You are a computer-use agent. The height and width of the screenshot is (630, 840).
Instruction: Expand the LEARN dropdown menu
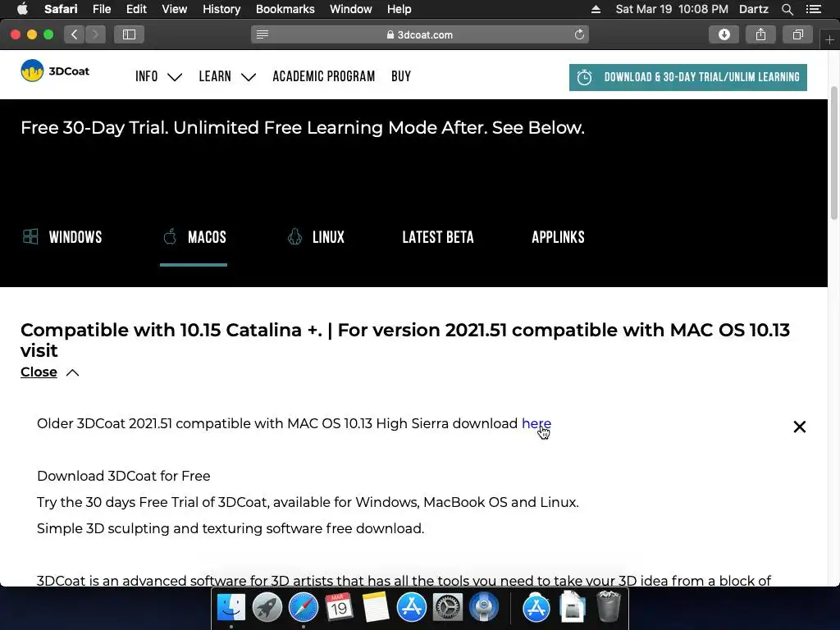click(226, 76)
